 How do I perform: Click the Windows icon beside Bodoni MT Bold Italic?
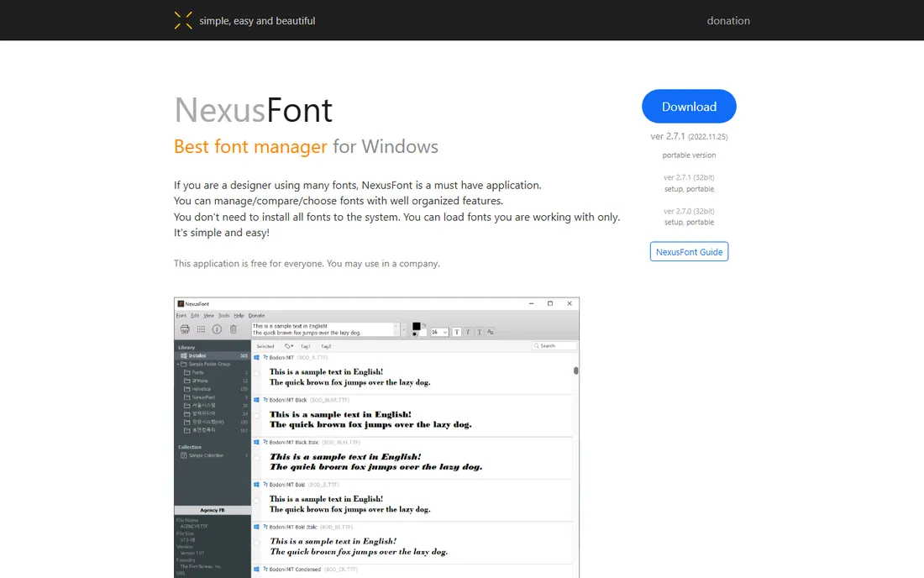256,528
